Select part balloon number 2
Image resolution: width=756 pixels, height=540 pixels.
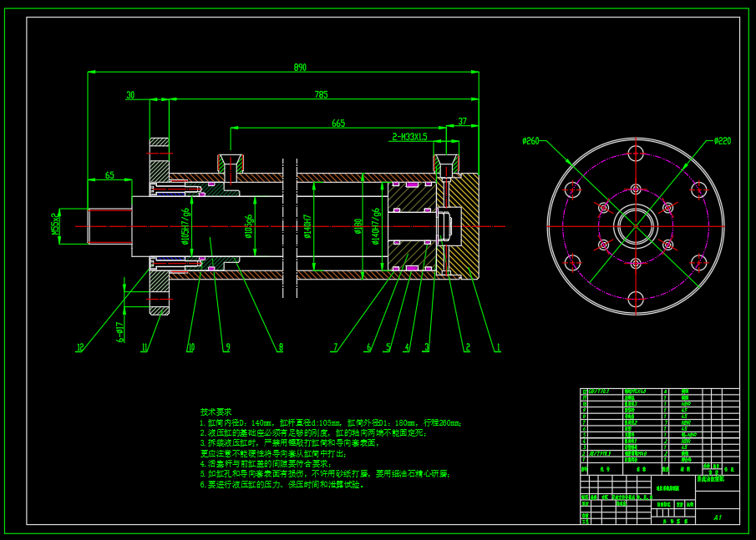[467, 347]
